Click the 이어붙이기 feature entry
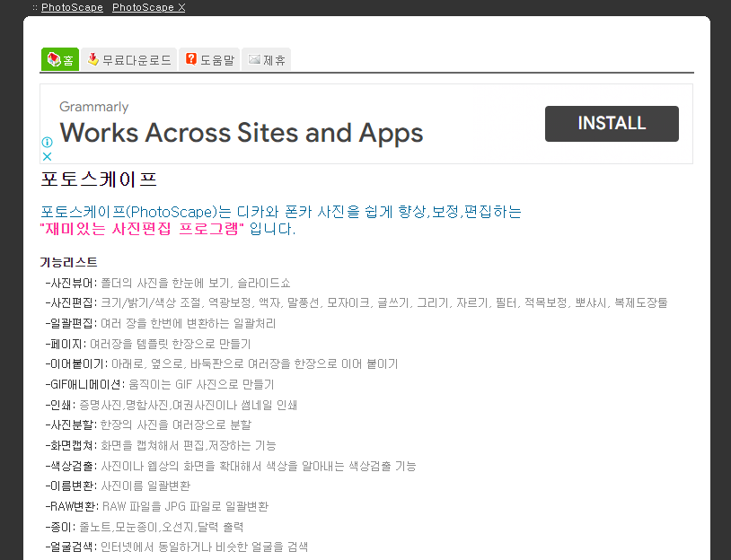This screenshot has height=560, width=731. [222, 363]
